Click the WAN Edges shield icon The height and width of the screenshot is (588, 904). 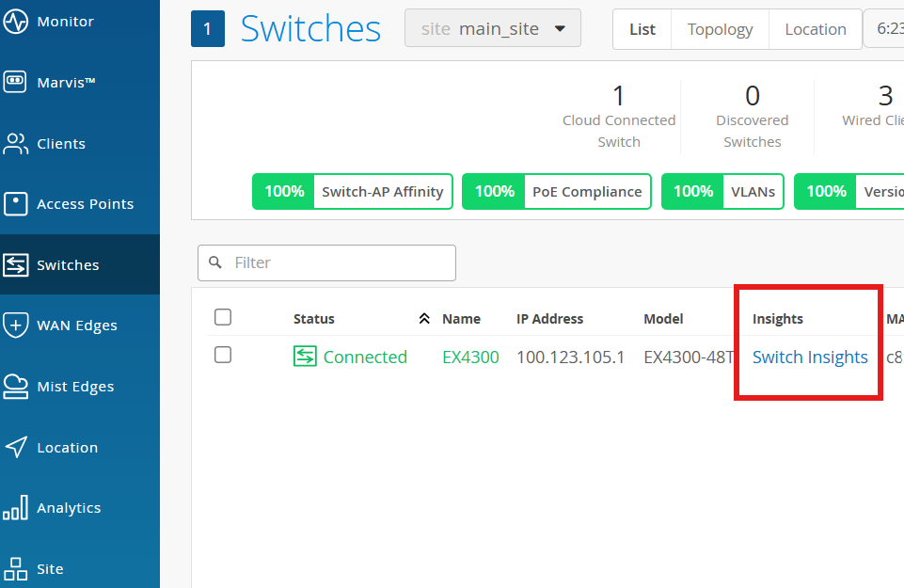[16, 326]
